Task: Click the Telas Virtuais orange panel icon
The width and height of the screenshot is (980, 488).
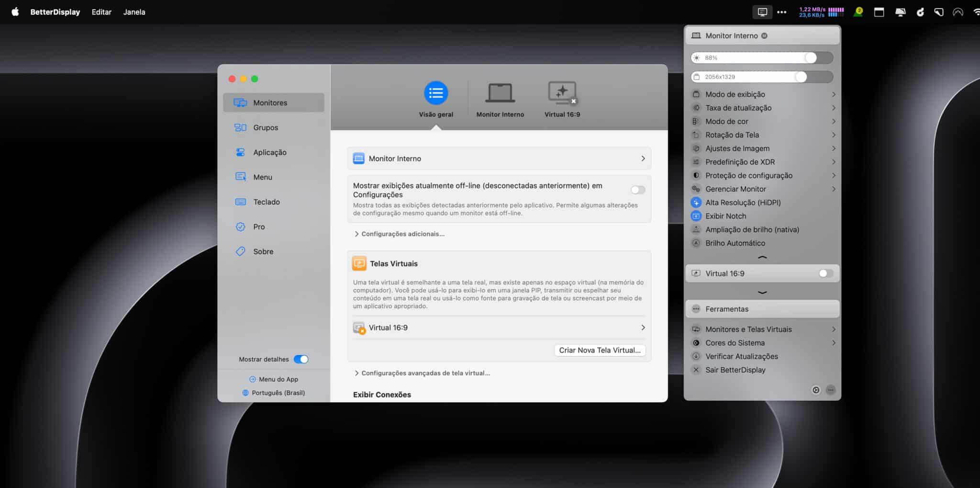Action: (359, 263)
